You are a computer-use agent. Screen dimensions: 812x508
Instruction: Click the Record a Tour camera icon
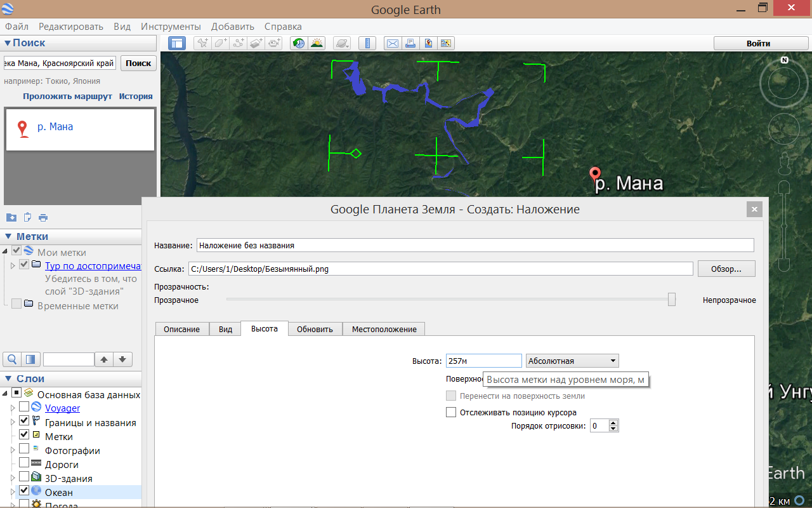point(274,43)
